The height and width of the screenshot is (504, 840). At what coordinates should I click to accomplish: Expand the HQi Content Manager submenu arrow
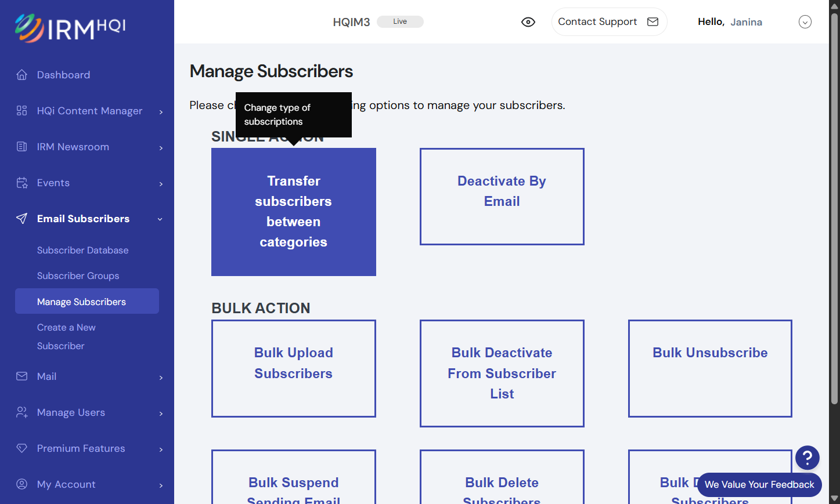(x=161, y=112)
